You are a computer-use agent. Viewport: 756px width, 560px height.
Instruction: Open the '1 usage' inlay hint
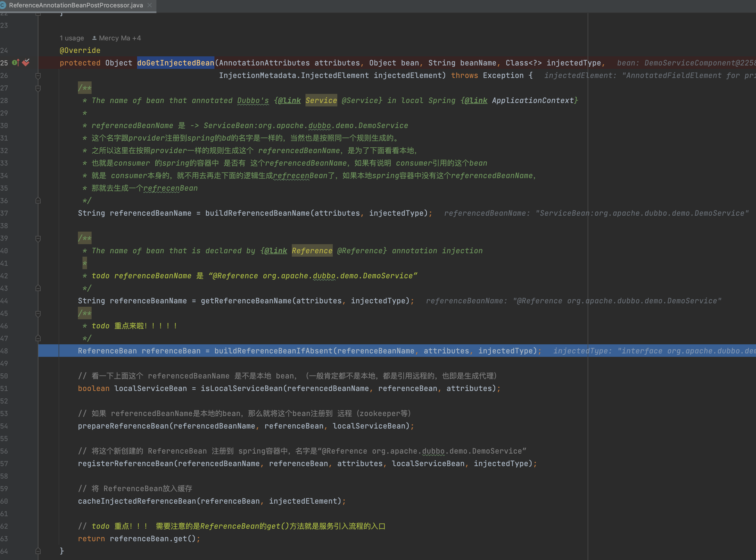click(x=72, y=38)
